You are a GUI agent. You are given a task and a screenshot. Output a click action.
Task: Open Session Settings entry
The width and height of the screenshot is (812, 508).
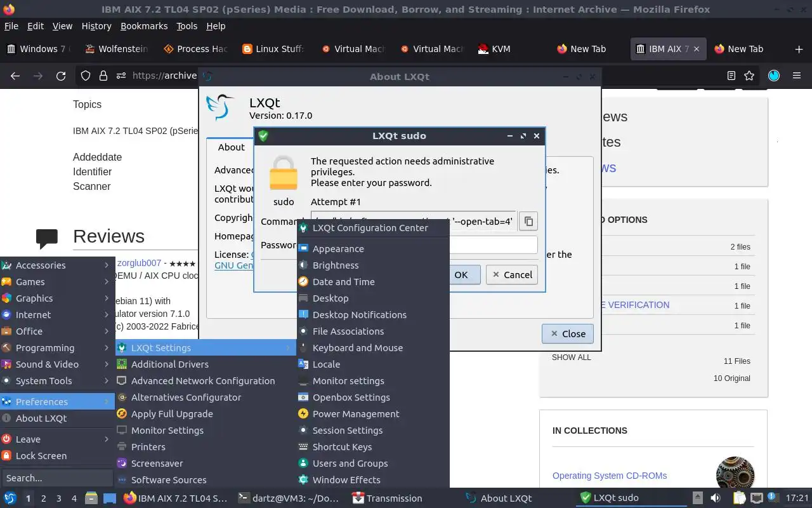click(373, 431)
